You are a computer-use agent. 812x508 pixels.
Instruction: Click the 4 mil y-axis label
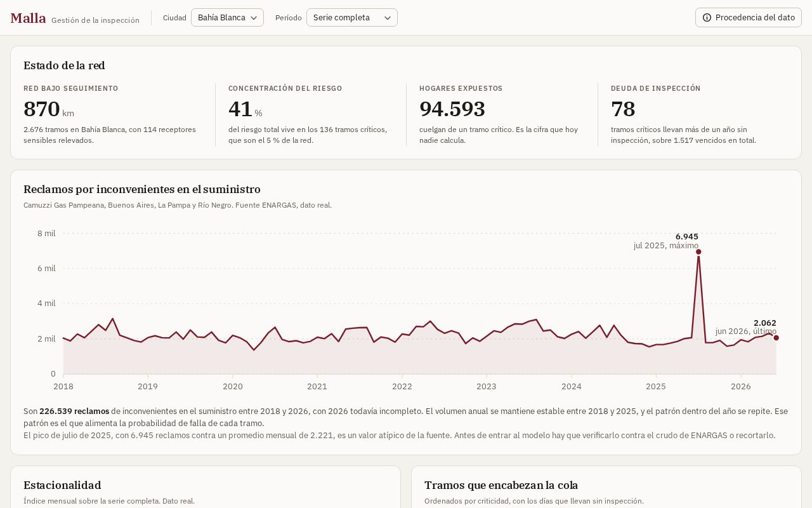pyautogui.click(x=46, y=304)
